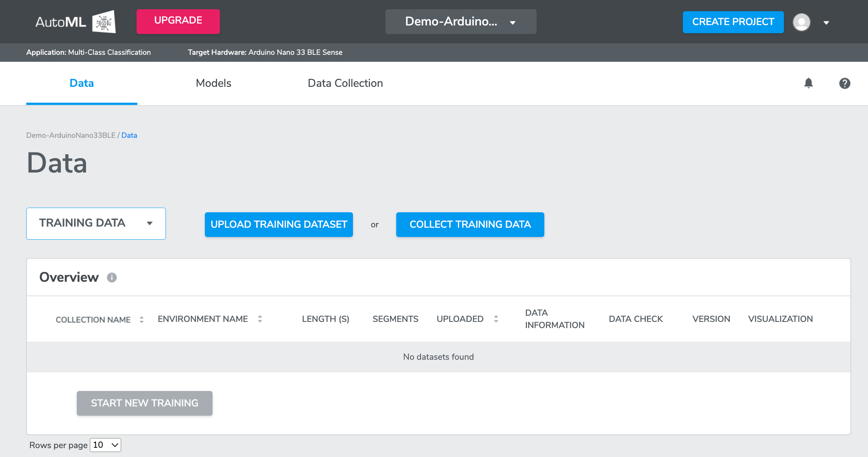The height and width of the screenshot is (457, 868).
Task: Open the help question mark icon
Action: [845, 83]
